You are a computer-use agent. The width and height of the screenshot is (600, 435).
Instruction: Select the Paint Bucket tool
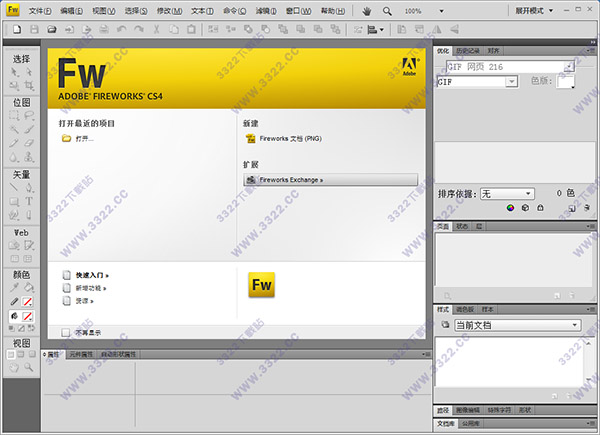(x=29, y=287)
